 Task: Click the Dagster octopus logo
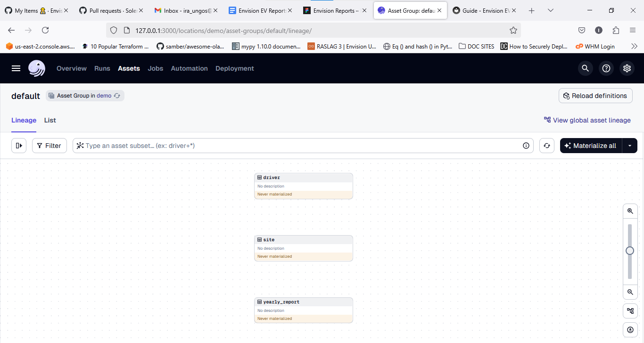tap(37, 68)
